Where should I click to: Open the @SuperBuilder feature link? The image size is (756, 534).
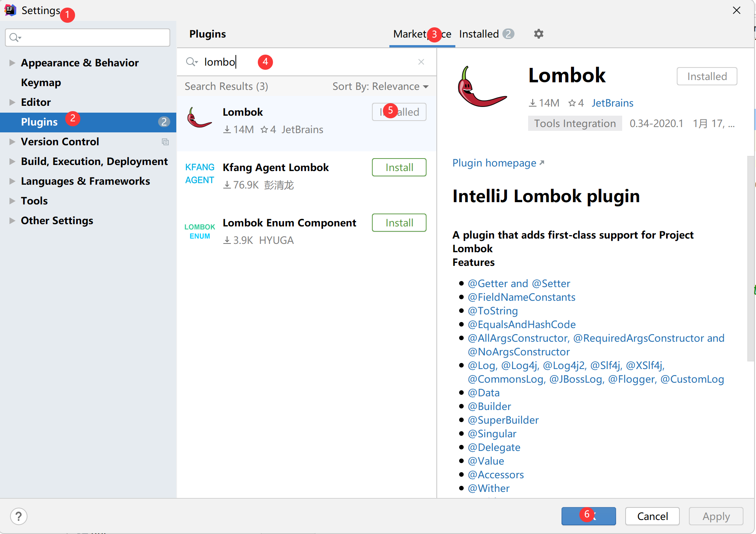click(503, 420)
